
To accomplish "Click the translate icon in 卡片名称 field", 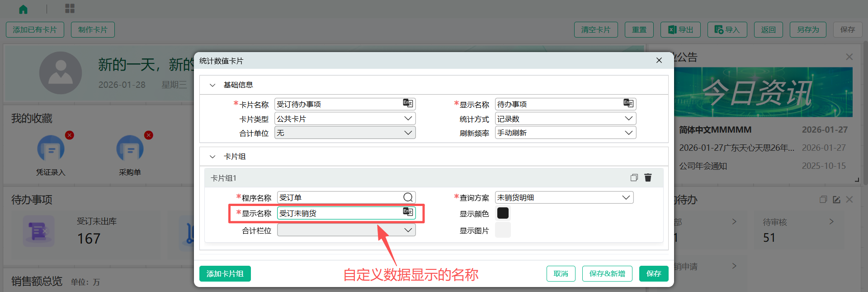I will (408, 104).
